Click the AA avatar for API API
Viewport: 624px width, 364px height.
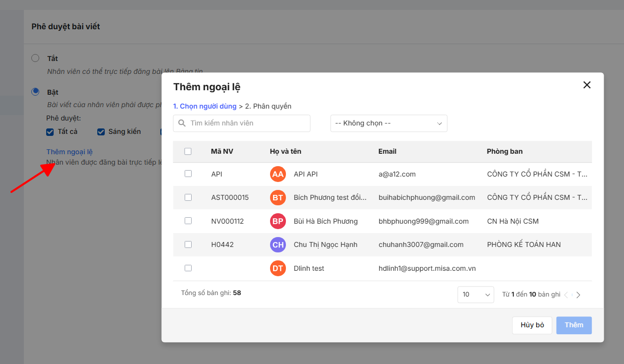point(278,174)
